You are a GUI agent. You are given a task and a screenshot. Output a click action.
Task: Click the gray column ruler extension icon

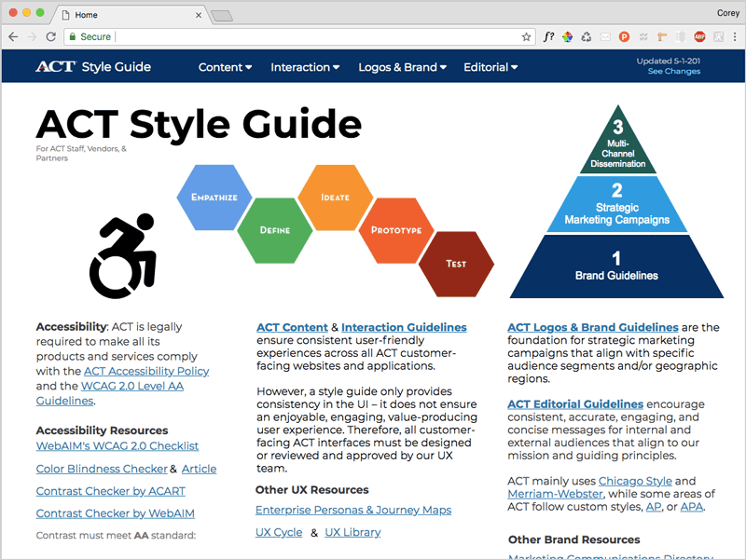click(681, 36)
